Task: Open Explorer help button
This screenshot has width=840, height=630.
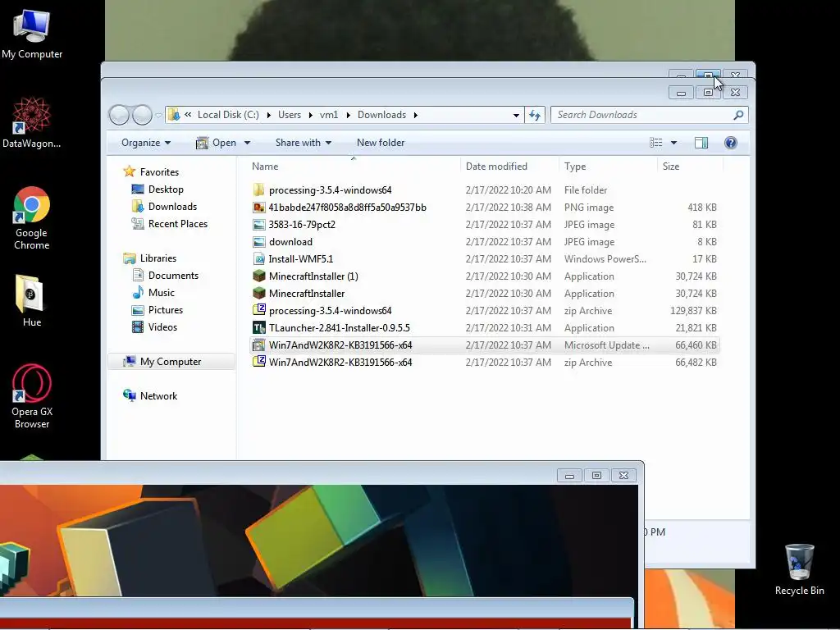Action: point(731,143)
